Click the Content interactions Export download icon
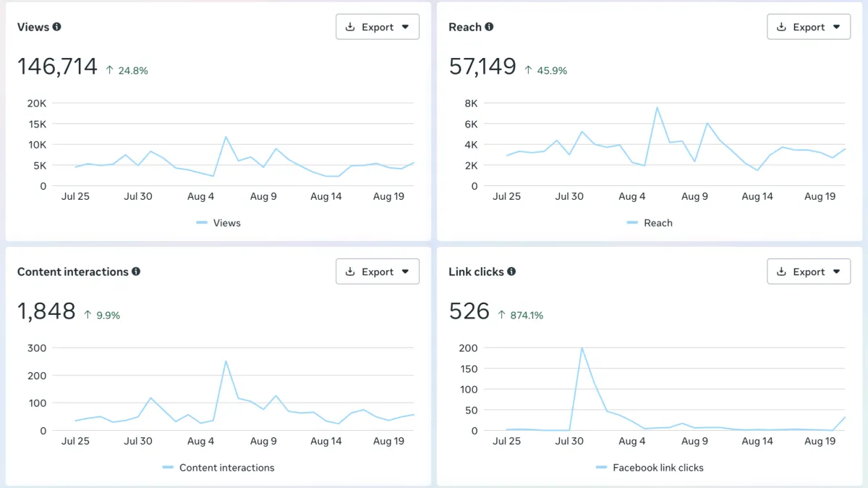868x488 pixels. coord(351,272)
